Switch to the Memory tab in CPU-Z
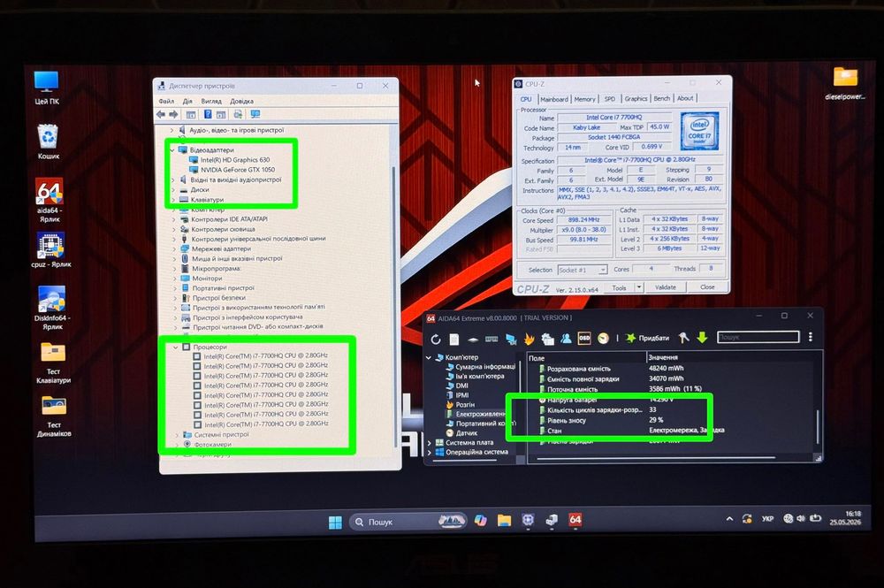Image resolution: width=884 pixels, height=588 pixels. [x=584, y=99]
